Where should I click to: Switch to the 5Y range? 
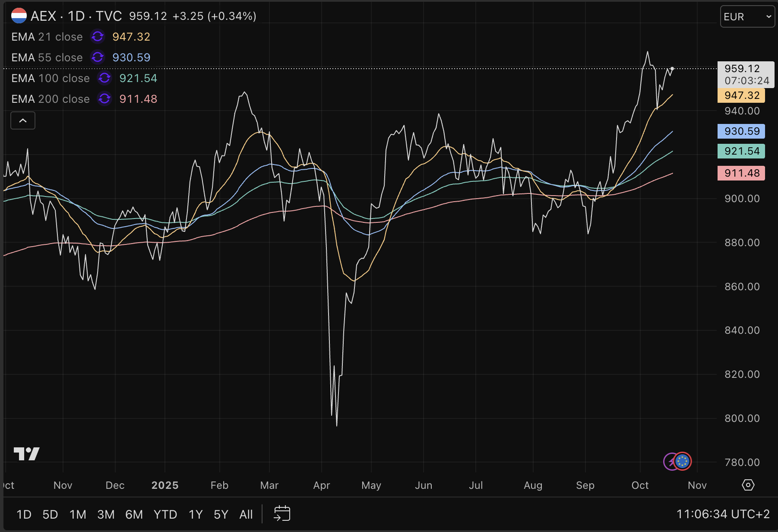(221, 514)
